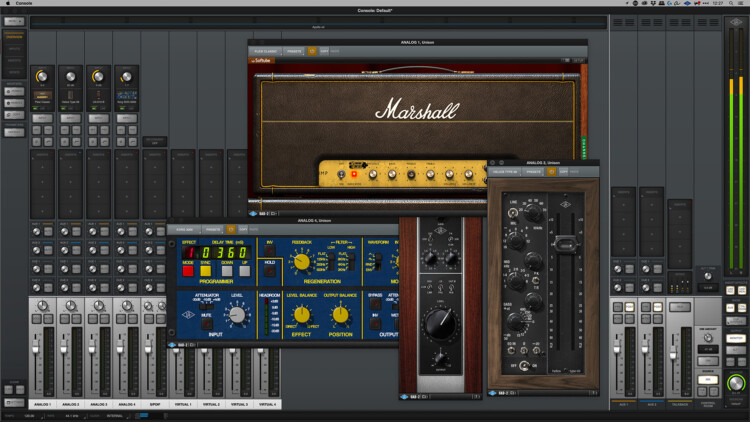Click the Softube logo in amp plugin

pyautogui.click(x=261, y=61)
